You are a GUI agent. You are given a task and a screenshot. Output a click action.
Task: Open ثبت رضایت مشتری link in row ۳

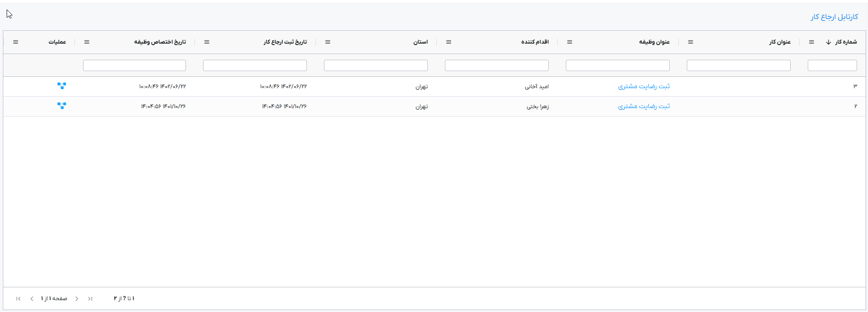[644, 86]
